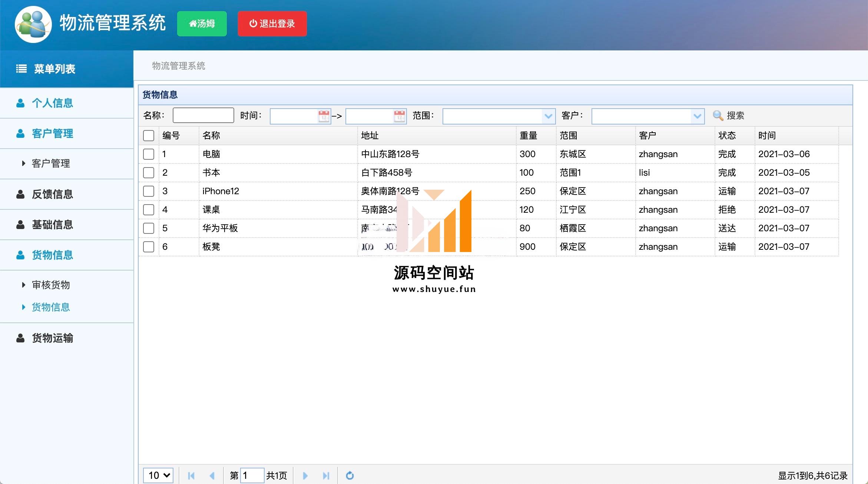This screenshot has height=484, width=868.
Task: Change page size dropdown from 10
Action: pyautogui.click(x=159, y=475)
